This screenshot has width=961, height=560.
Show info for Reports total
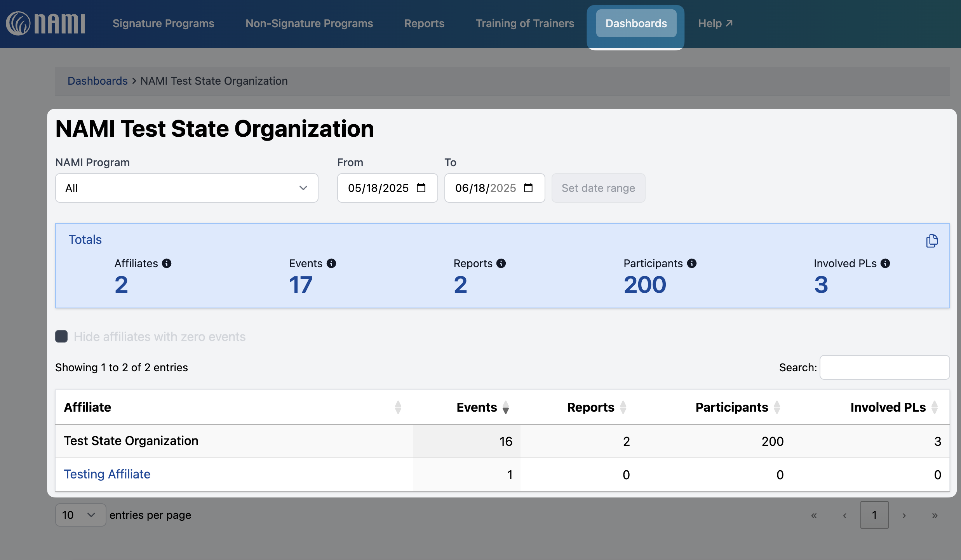pyautogui.click(x=501, y=263)
